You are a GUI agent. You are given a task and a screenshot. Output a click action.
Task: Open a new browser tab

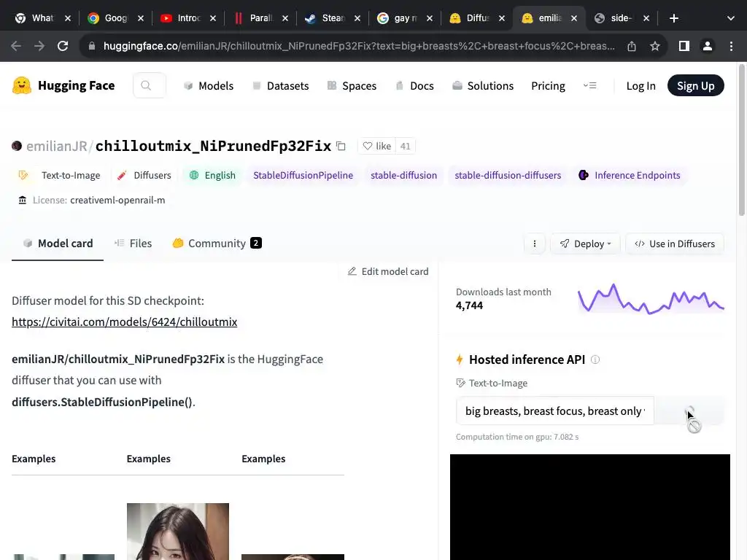pyautogui.click(x=673, y=18)
